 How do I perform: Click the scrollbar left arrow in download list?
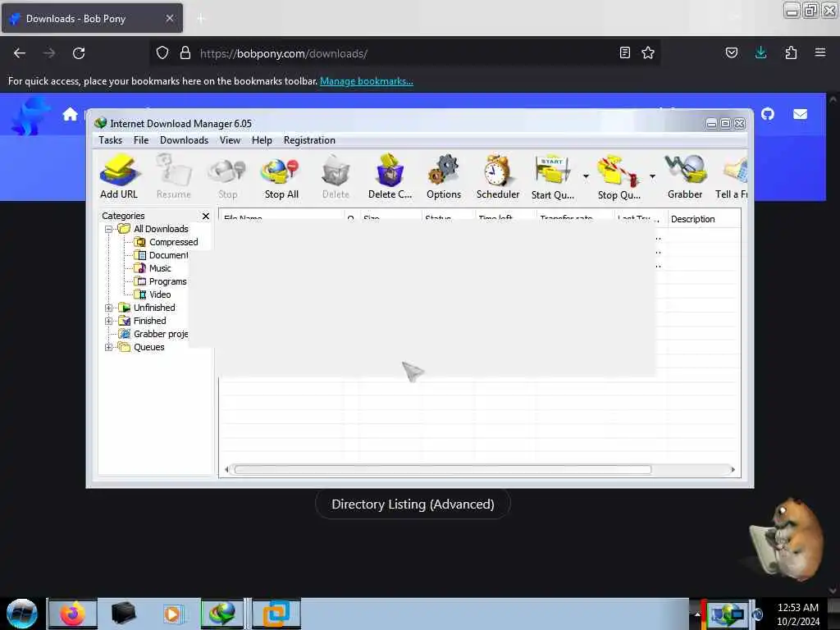pos(226,470)
